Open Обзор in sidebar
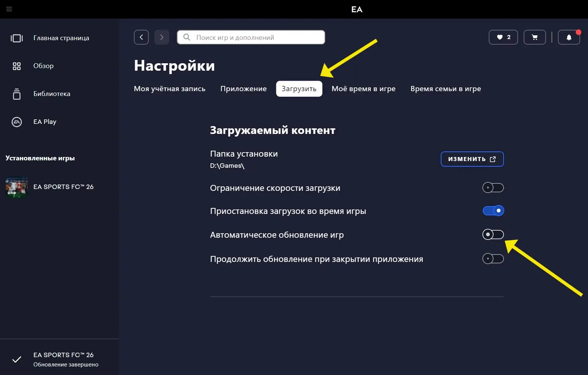This screenshot has height=375, width=588. (x=44, y=66)
